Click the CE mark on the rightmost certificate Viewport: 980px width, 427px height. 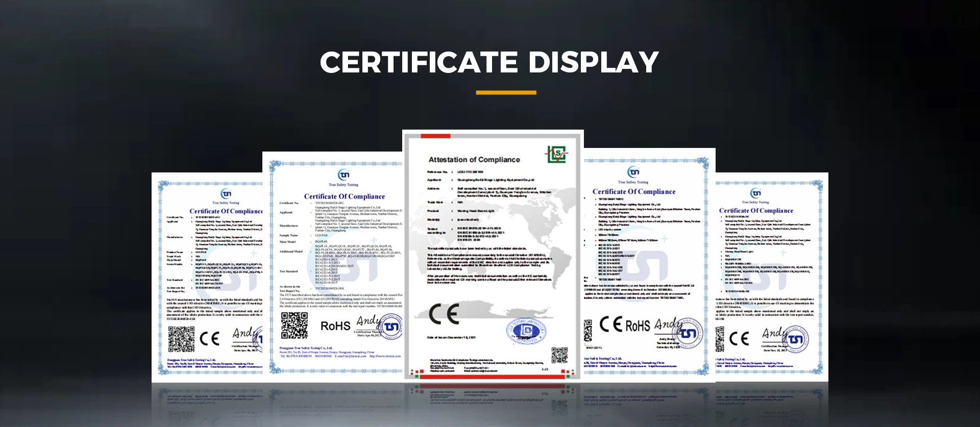(739, 338)
